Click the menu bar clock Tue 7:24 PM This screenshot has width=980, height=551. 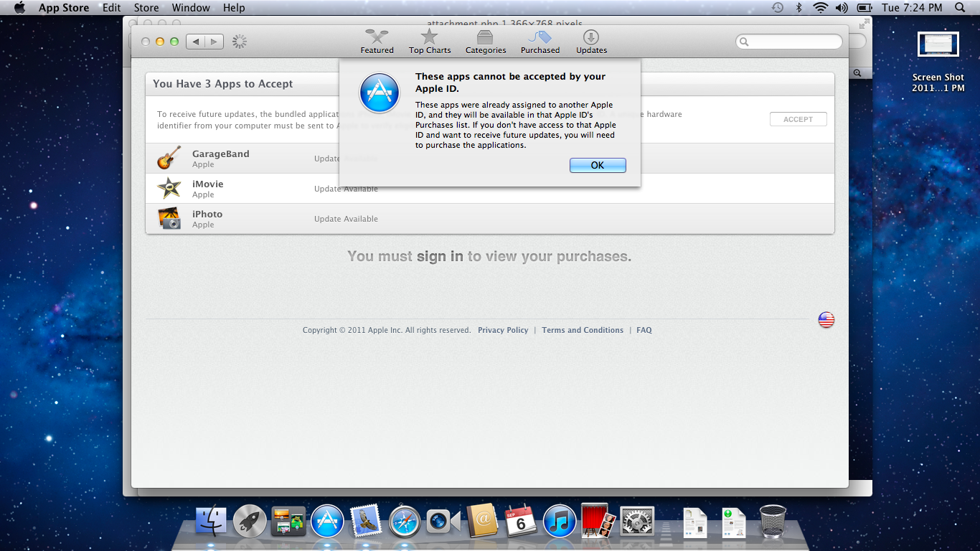[912, 8]
